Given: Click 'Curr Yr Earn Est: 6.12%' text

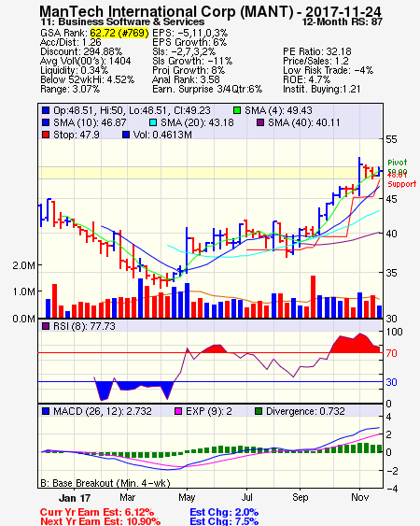Looking at the screenshot, I should click(x=97, y=512).
